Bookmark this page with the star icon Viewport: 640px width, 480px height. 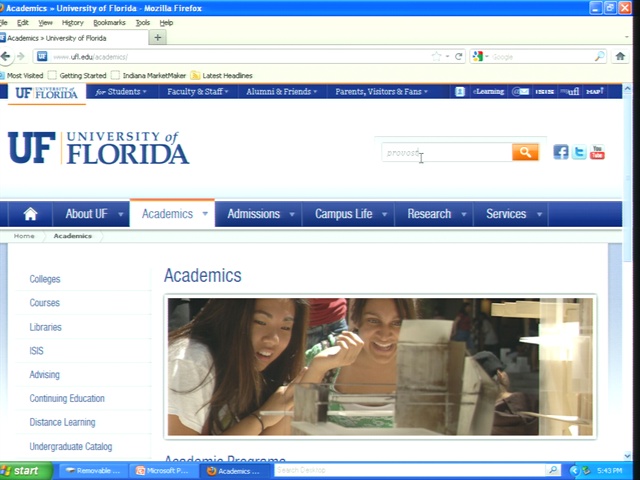pyautogui.click(x=436, y=56)
